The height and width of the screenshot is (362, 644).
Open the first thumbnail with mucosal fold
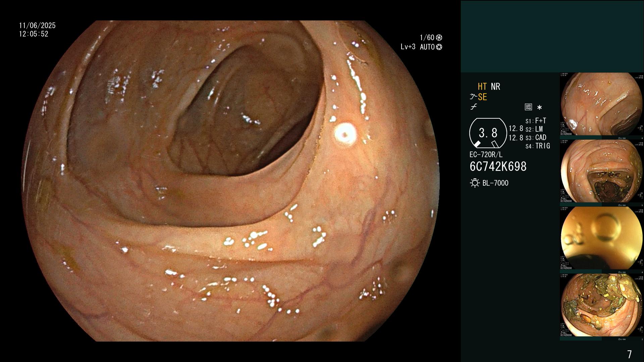601,105
